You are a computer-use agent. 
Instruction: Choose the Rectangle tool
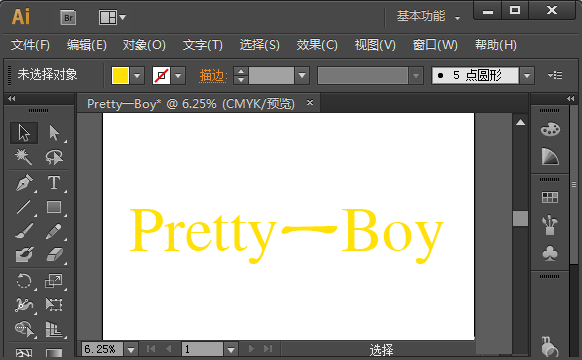(54, 207)
